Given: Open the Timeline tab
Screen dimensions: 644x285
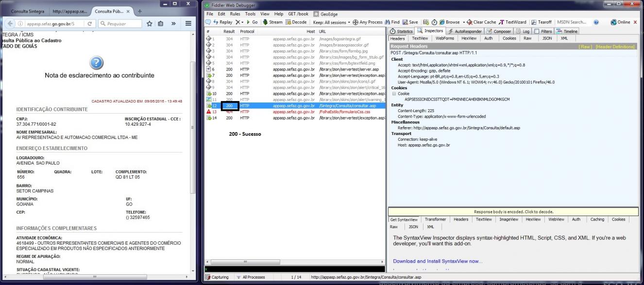Looking at the screenshot, I should click(x=567, y=31).
